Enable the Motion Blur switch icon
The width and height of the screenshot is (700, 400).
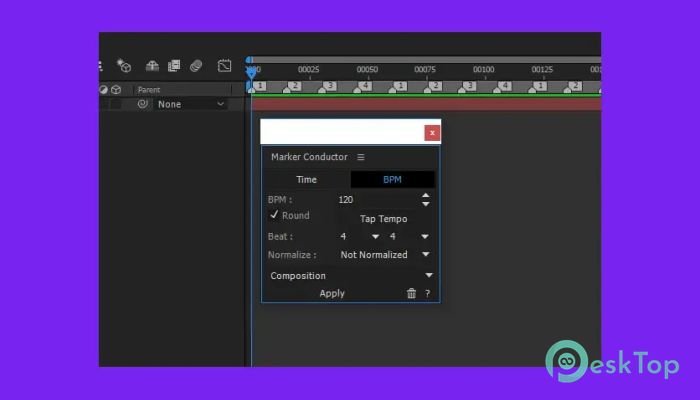coord(196,66)
